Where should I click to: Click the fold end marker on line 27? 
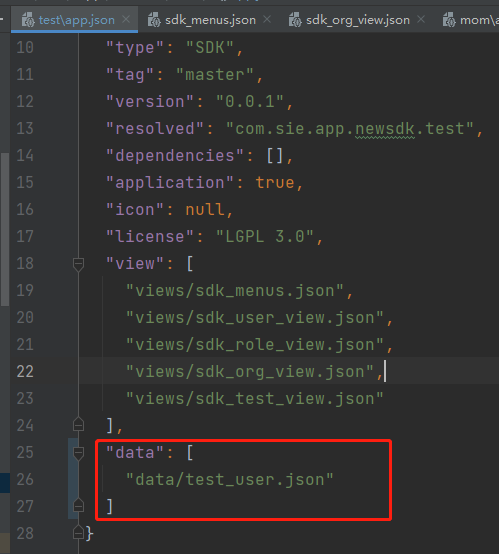point(78,505)
